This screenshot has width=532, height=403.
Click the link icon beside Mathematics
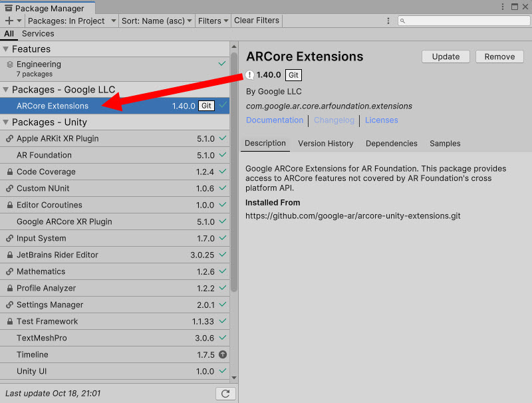10,271
